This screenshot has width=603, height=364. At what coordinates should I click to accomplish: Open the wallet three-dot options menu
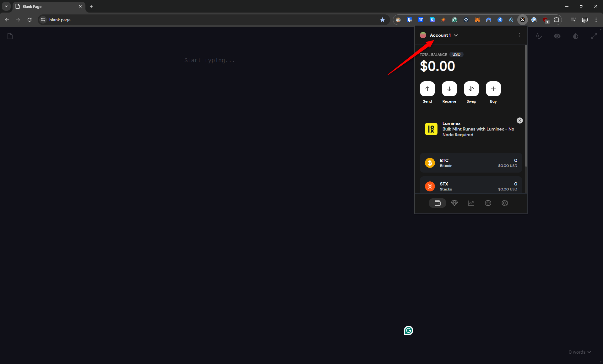tap(519, 35)
